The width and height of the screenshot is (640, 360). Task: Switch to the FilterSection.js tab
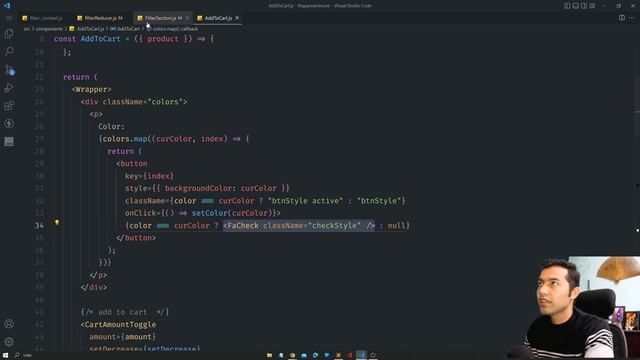(162, 18)
